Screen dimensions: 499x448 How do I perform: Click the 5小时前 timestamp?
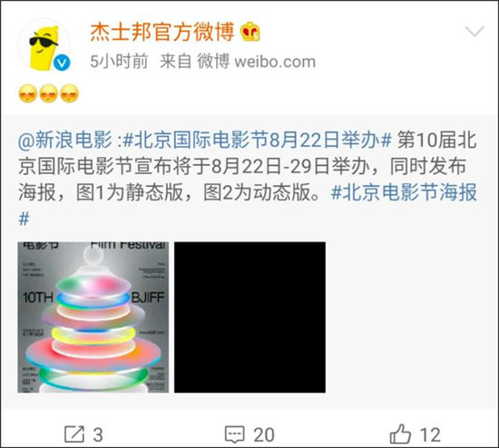click(x=119, y=62)
